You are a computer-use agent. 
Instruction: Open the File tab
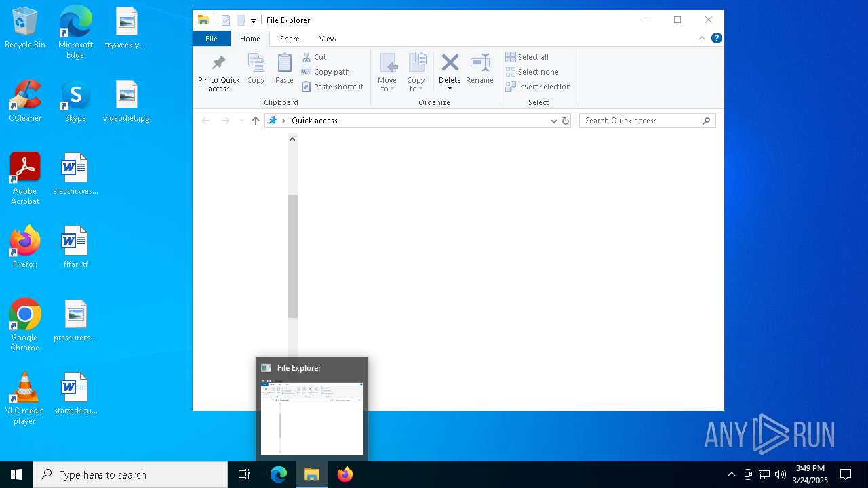point(212,39)
